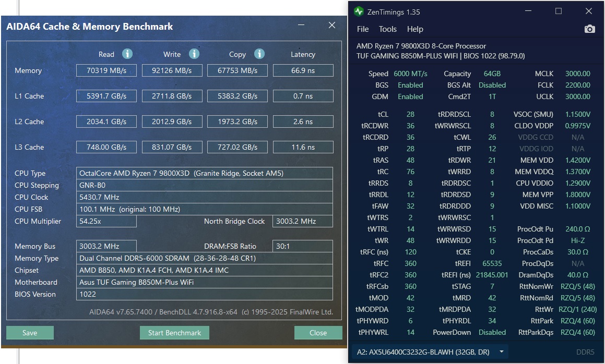Click the GDM value Enabled
Screen dimensions: 605x364
point(410,97)
